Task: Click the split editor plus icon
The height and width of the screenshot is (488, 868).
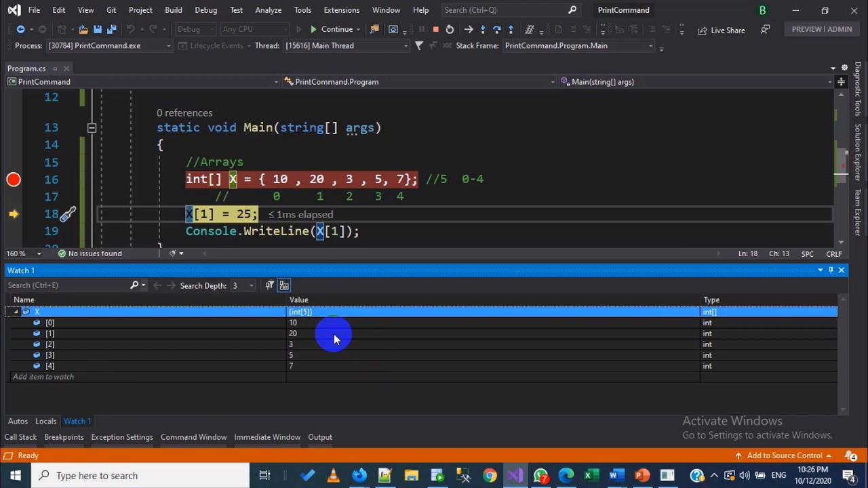Action: pos(841,81)
